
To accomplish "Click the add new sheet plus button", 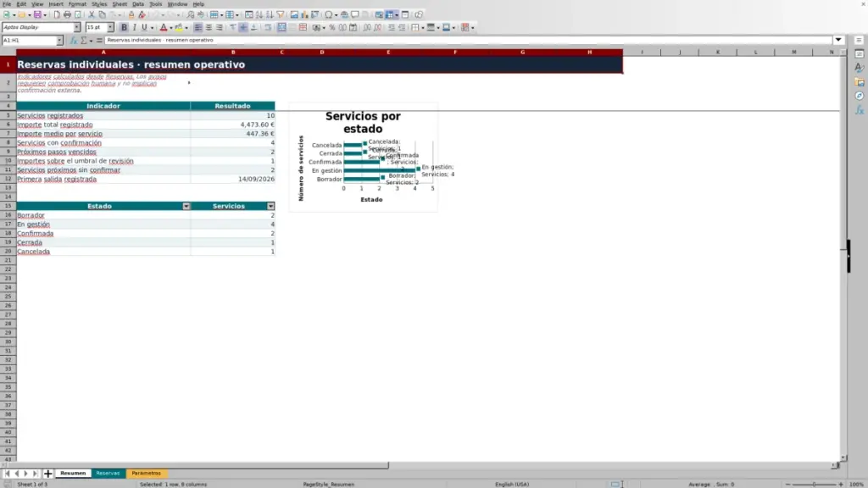I will pos(47,474).
